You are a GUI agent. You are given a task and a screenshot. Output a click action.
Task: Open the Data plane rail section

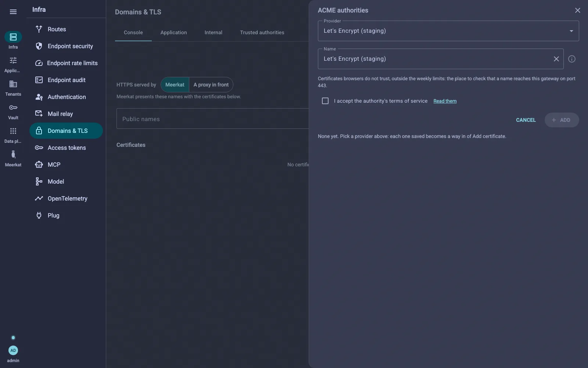(13, 135)
